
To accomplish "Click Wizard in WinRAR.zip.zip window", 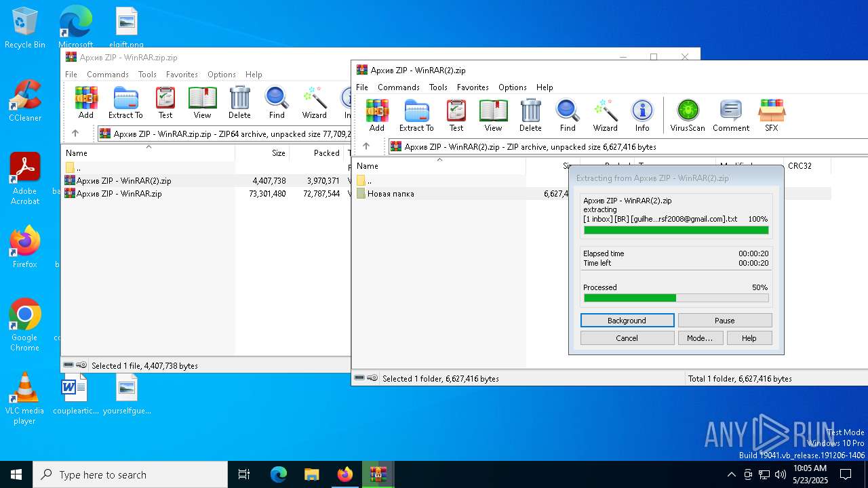I will (315, 102).
